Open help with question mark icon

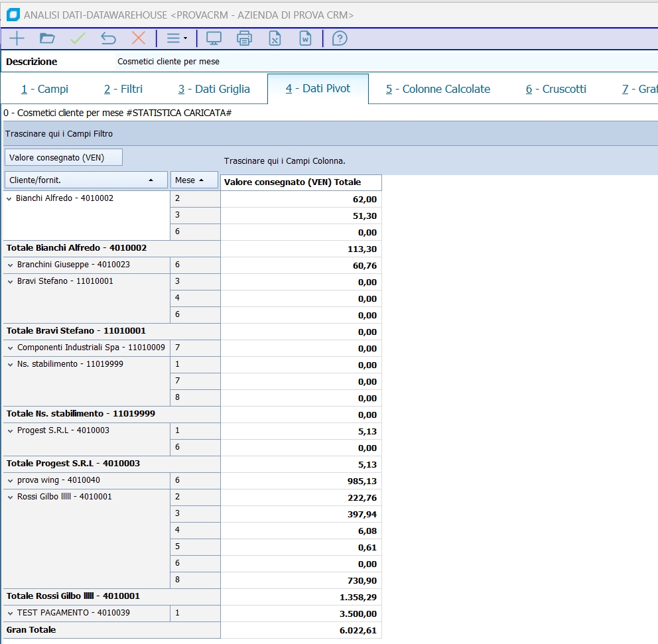coord(340,38)
